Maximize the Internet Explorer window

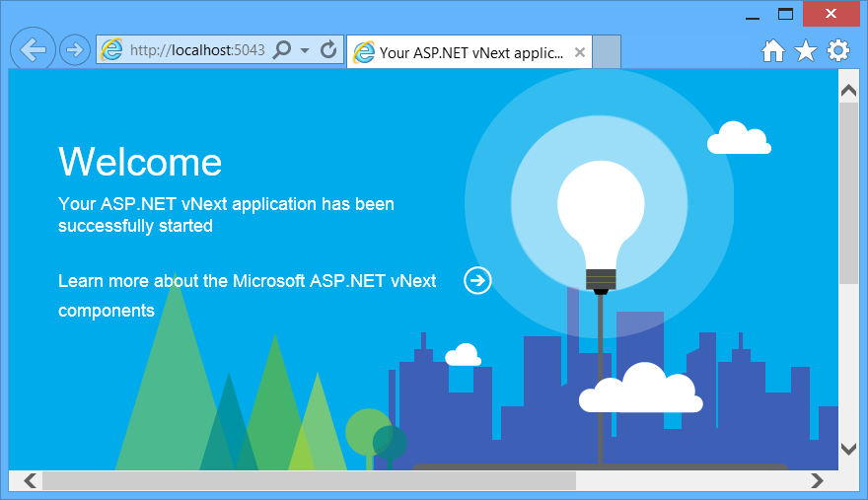[785, 14]
